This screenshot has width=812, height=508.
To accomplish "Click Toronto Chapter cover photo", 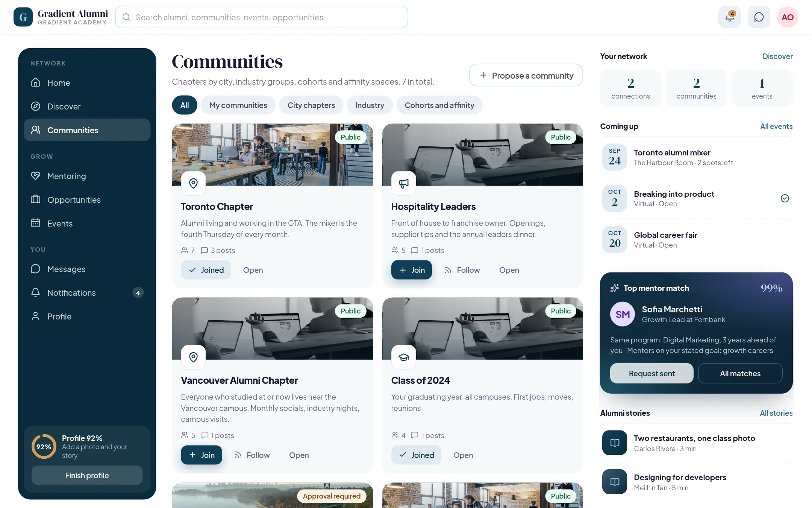I will pos(273,155).
